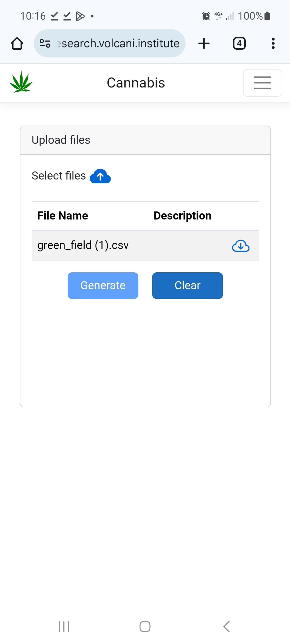
Task: Tap the Android home navigation button
Action: pos(145,627)
